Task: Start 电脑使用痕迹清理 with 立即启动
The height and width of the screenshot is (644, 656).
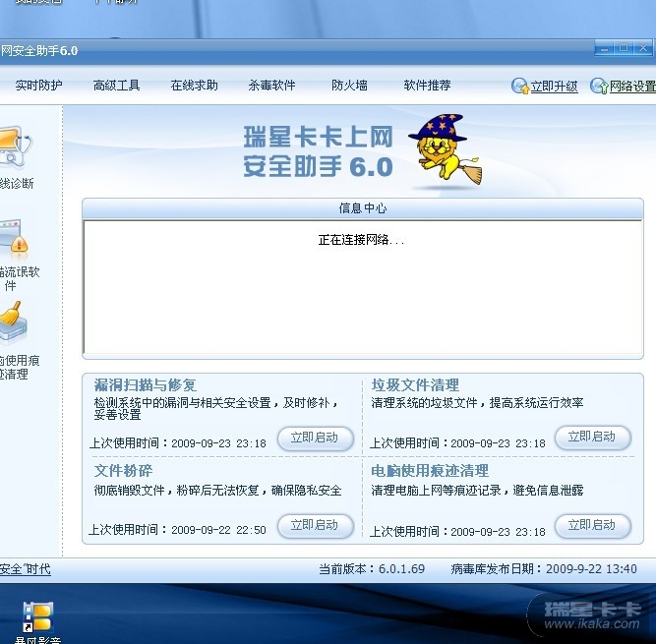Action: pyautogui.click(x=593, y=526)
